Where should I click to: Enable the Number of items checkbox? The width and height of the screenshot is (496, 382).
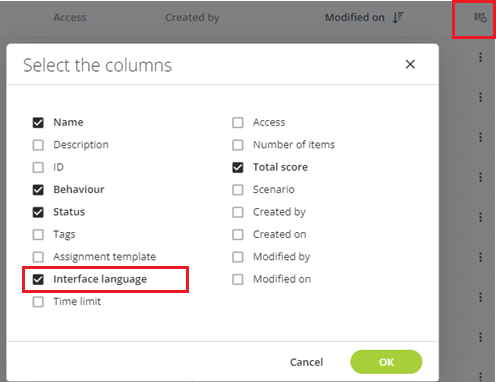pyautogui.click(x=238, y=145)
